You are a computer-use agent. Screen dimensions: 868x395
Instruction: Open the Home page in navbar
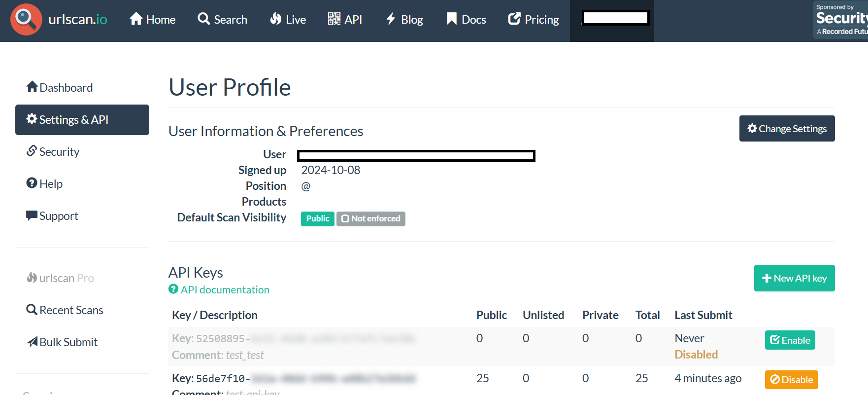152,20
